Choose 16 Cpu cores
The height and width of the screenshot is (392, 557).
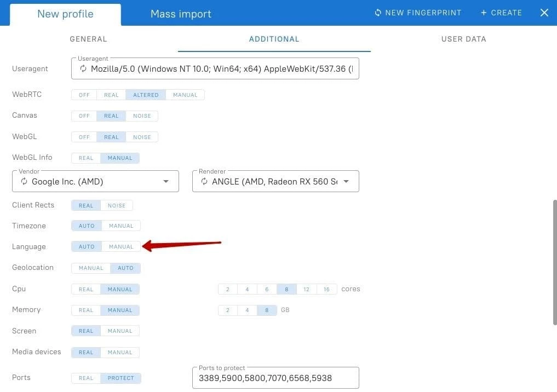pyautogui.click(x=326, y=290)
